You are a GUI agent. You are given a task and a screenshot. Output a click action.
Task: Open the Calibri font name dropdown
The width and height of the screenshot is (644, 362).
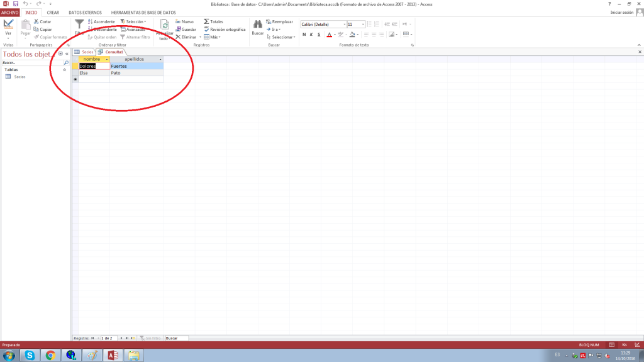pyautogui.click(x=343, y=25)
